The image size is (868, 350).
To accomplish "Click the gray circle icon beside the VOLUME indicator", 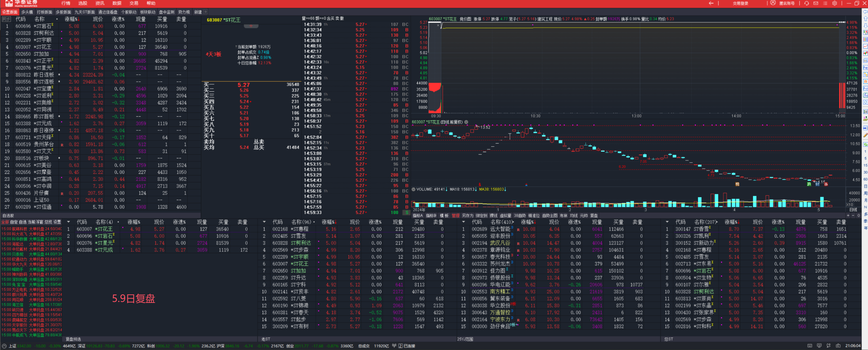I will [x=413, y=189].
